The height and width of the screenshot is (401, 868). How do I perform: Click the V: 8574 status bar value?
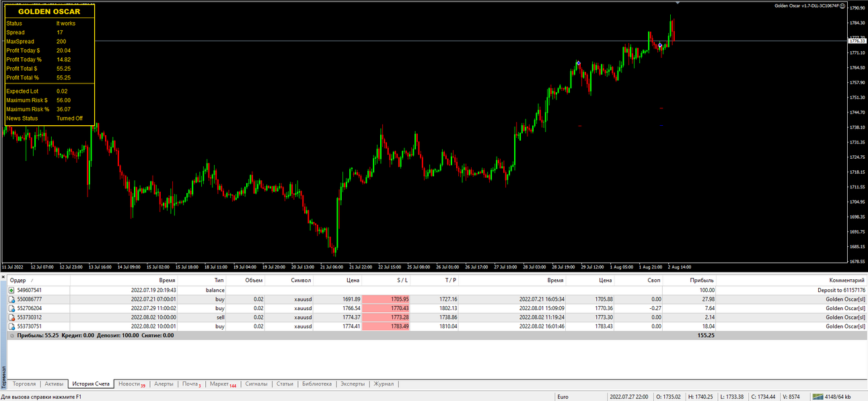[x=792, y=397]
